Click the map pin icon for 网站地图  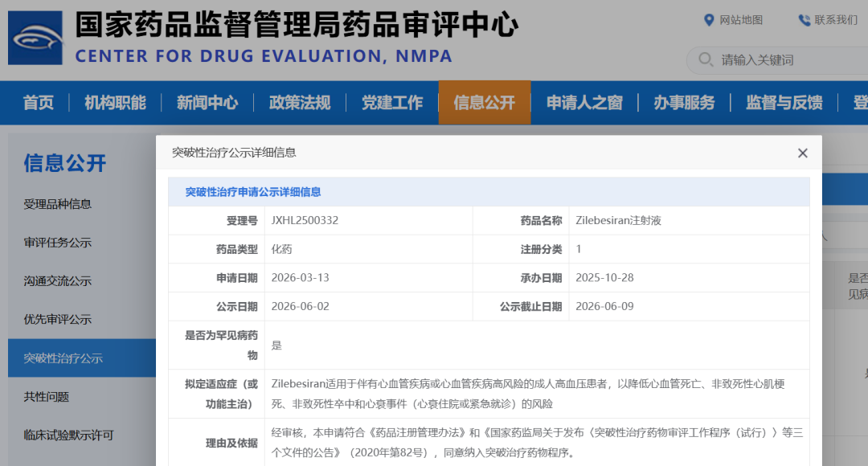pos(709,20)
